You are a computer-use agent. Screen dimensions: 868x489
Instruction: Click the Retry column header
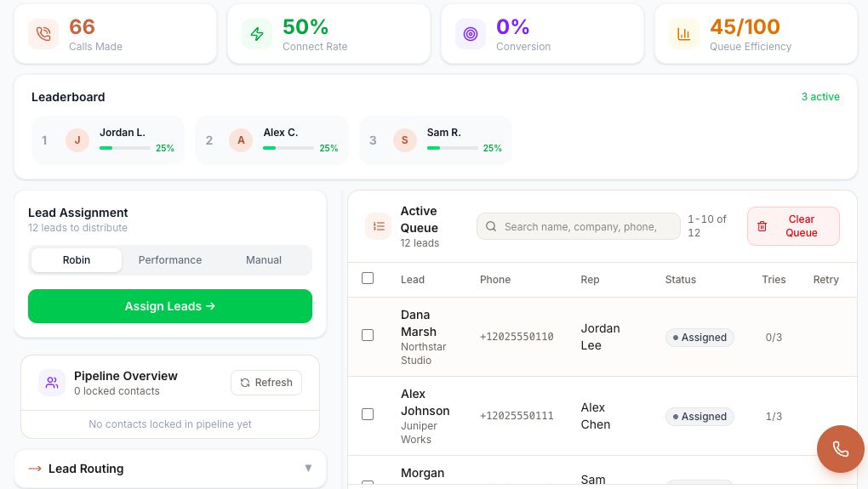[826, 279]
